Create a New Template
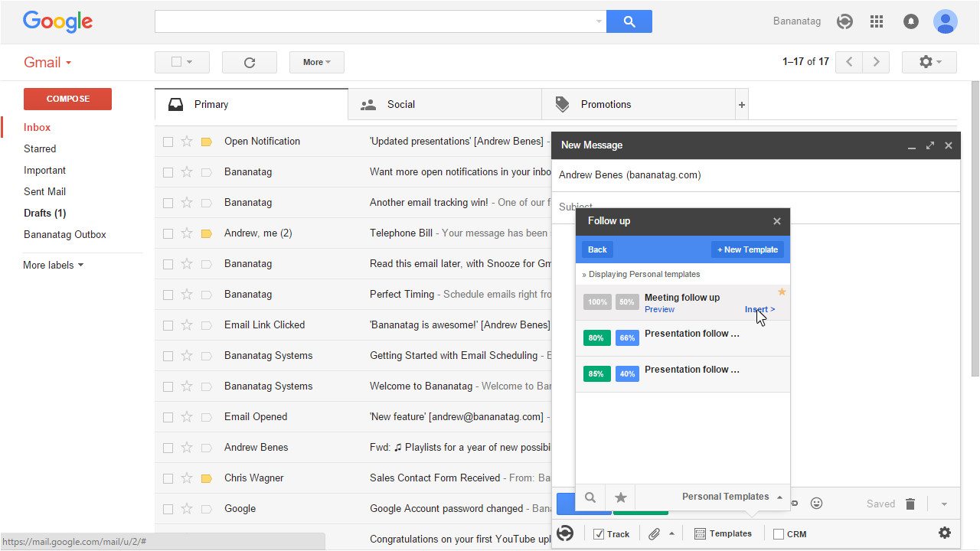Viewport: 980px width, 551px height. (x=747, y=249)
